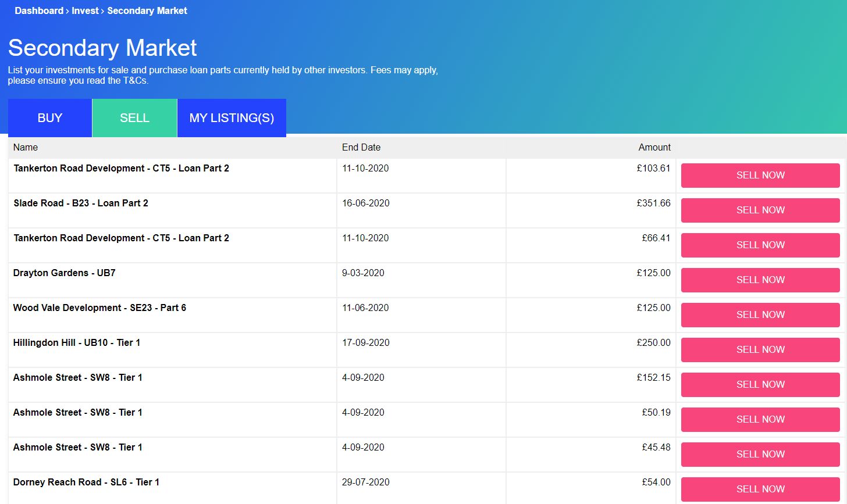Click the 4-09-2020 date in the £50.19 row
The width and height of the screenshot is (847, 504).
363,413
